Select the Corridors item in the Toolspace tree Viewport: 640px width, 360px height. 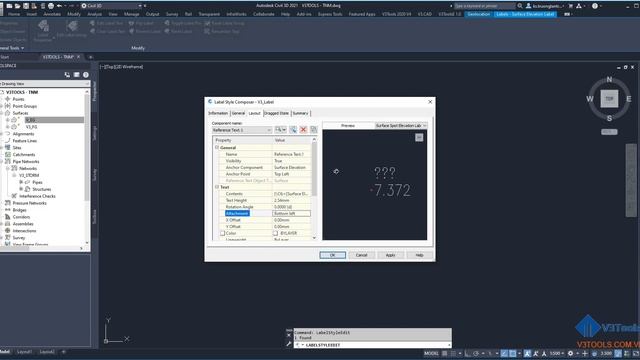click(x=21, y=217)
